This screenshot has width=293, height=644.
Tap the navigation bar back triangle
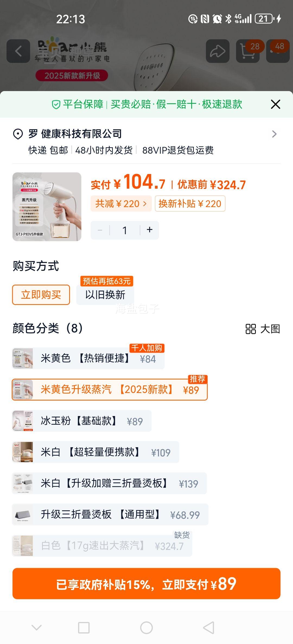pyautogui.click(x=209, y=628)
